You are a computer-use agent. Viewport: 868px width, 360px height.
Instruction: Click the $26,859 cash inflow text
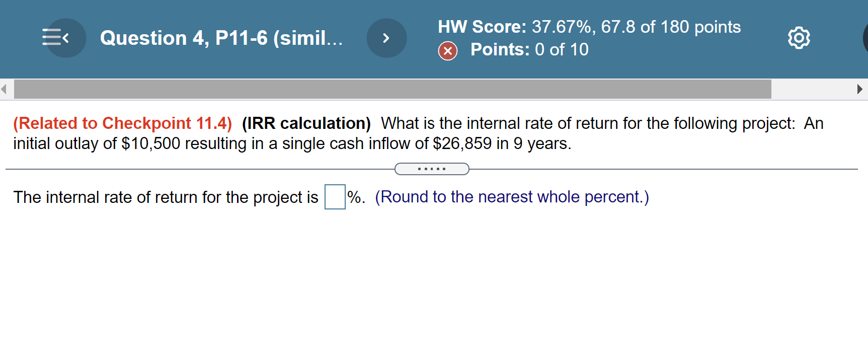pos(462,143)
